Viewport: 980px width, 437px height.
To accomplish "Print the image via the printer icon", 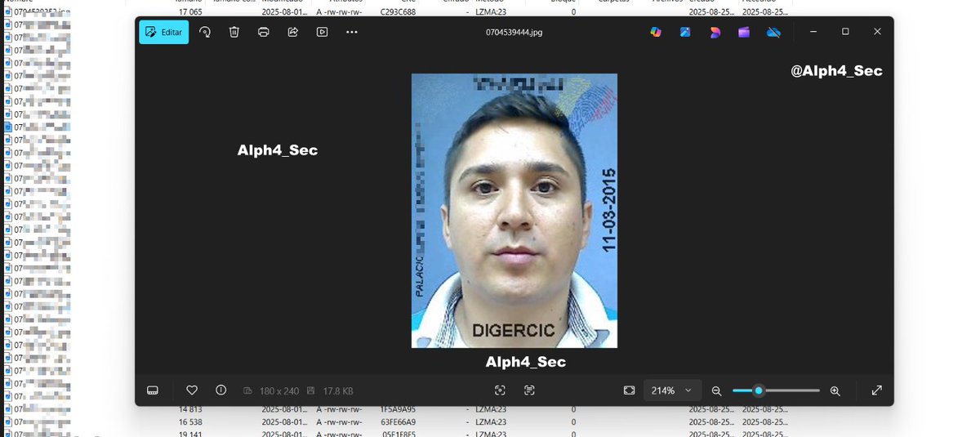I will [263, 32].
